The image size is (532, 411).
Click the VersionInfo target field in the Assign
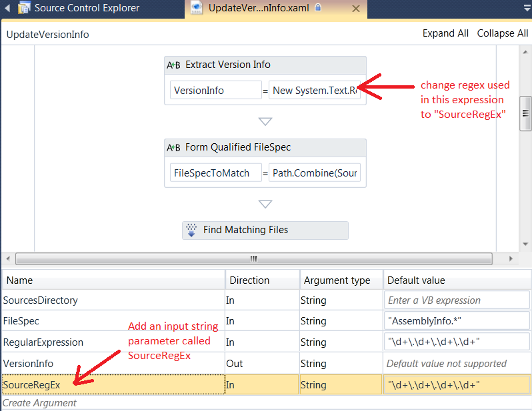tap(216, 90)
